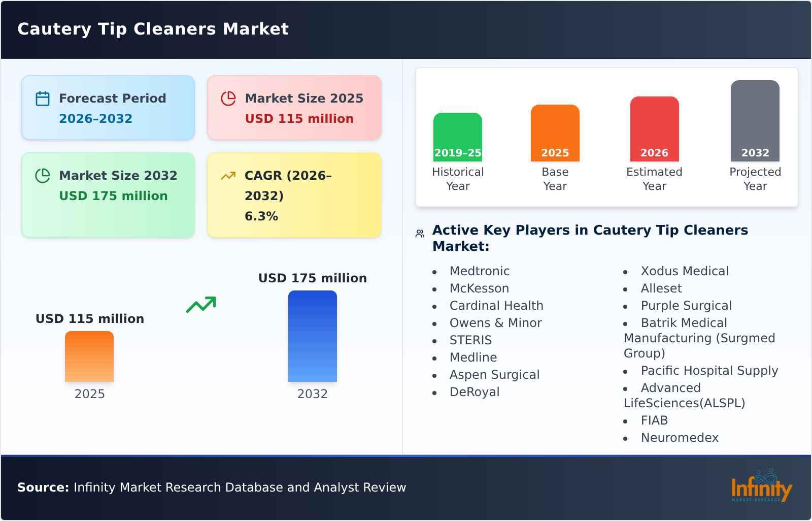Click the people icon beside Active Key Players

420,234
